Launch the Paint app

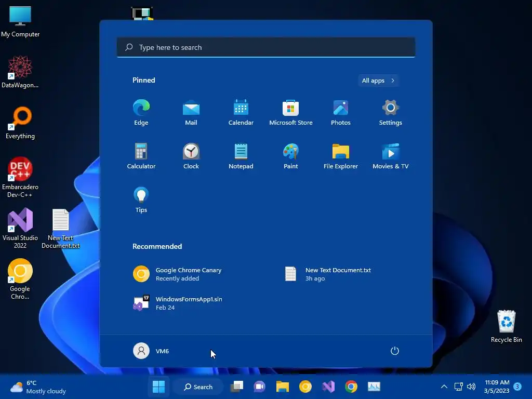(x=291, y=156)
